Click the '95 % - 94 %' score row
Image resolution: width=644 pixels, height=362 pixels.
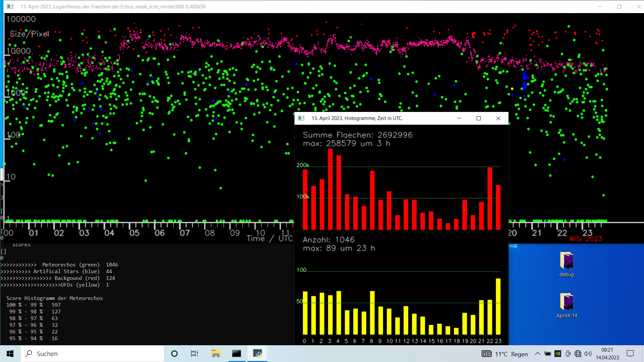tap(34, 339)
